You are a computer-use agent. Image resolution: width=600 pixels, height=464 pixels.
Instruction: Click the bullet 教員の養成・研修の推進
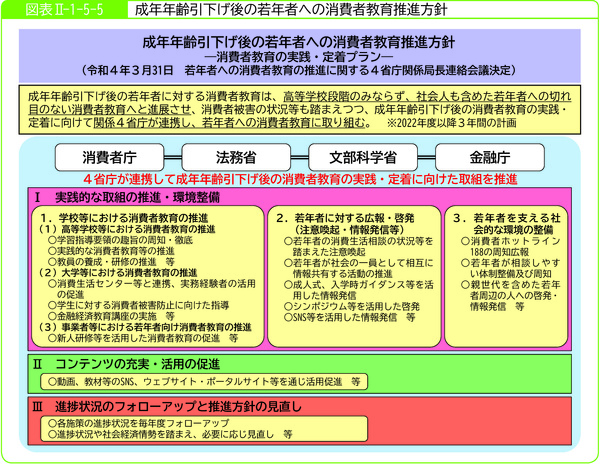click(111, 262)
